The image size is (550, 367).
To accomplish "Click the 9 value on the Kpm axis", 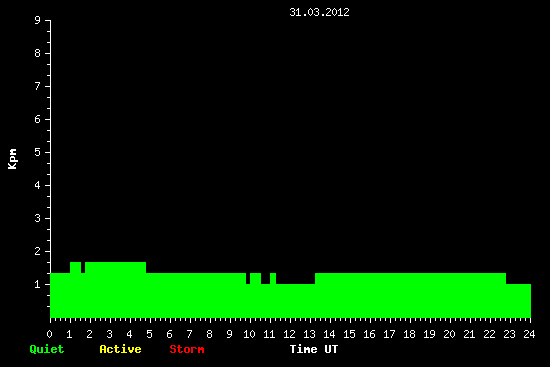I will pyautogui.click(x=38, y=20).
